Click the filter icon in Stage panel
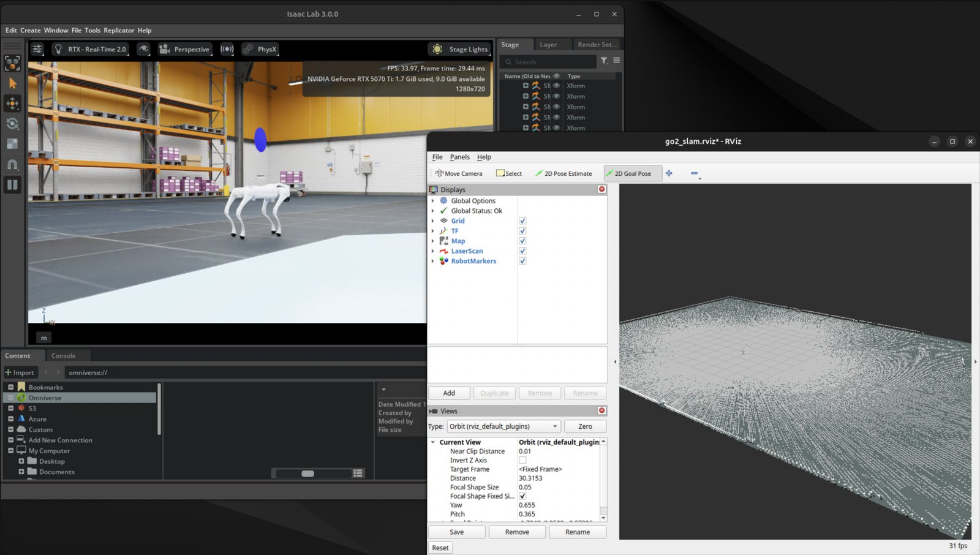The height and width of the screenshot is (555, 980). coord(604,61)
